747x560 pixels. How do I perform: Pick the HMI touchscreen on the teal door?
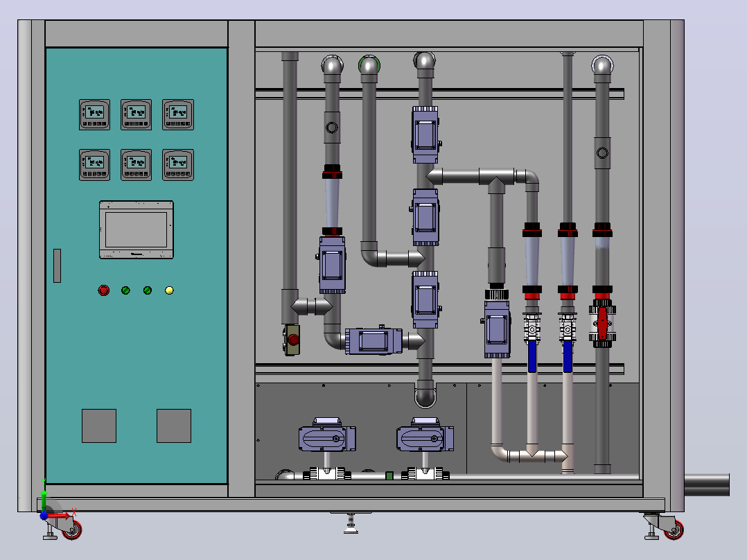click(137, 229)
